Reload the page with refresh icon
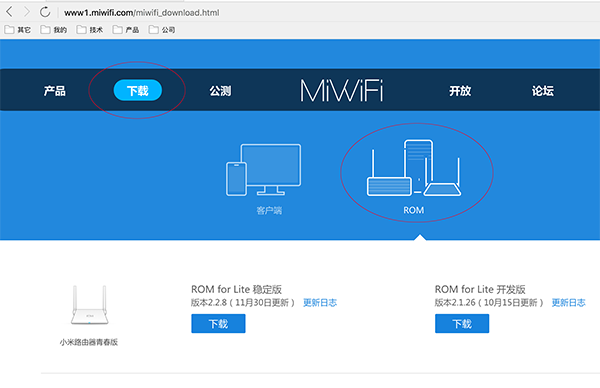The width and height of the screenshot is (600, 388). 45,12
